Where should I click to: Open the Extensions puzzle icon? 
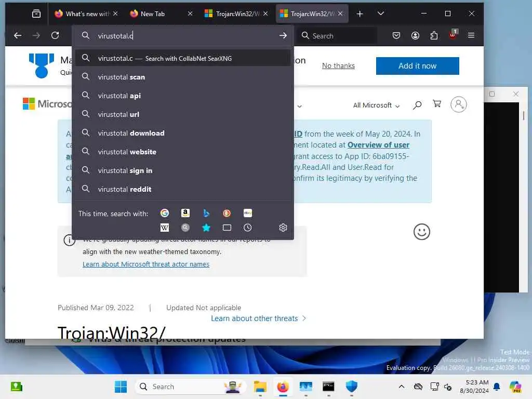[434, 35]
